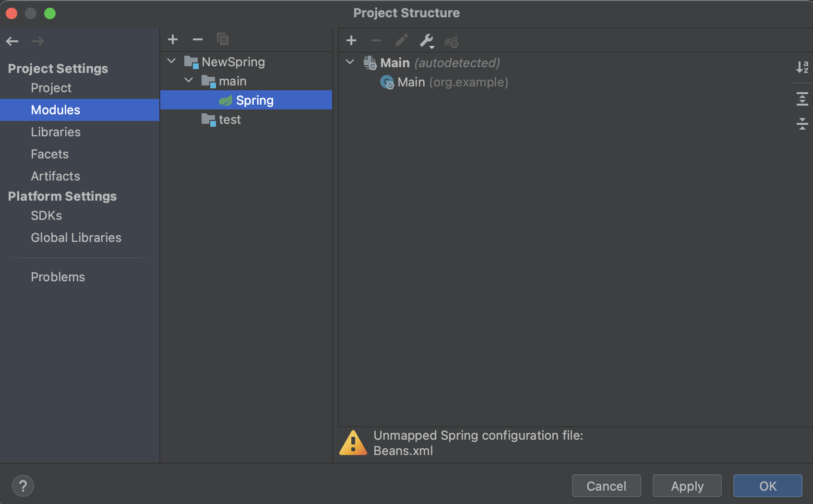Select the SDKs platform setting

[x=46, y=216]
